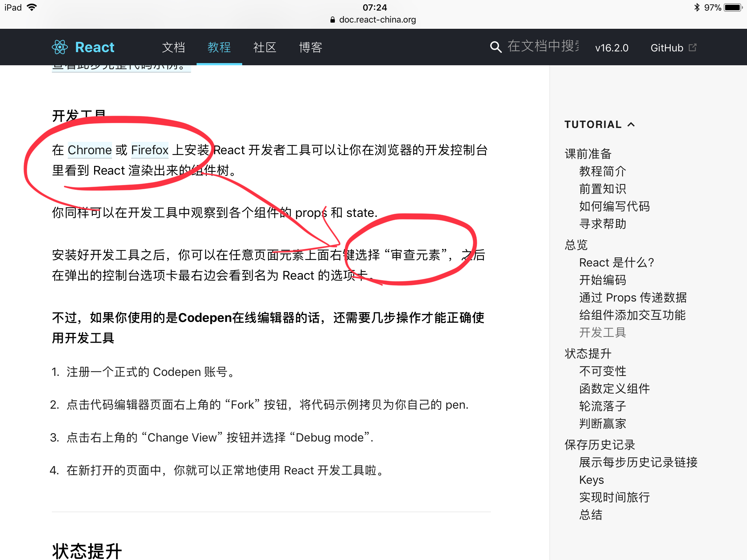The image size is (747, 560).
Task: Open the Chrome hyperlink
Action: pos(90,150)
